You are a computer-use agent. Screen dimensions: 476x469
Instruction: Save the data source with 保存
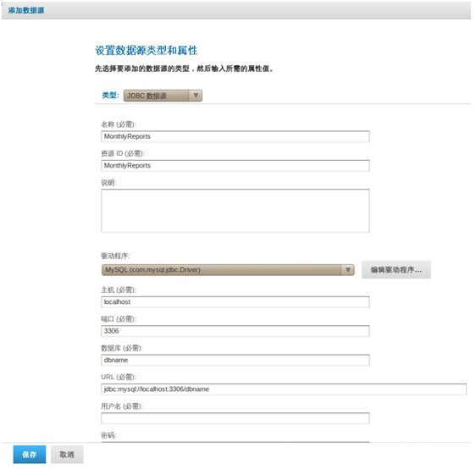pyautogui.click(x=30, y=455)
